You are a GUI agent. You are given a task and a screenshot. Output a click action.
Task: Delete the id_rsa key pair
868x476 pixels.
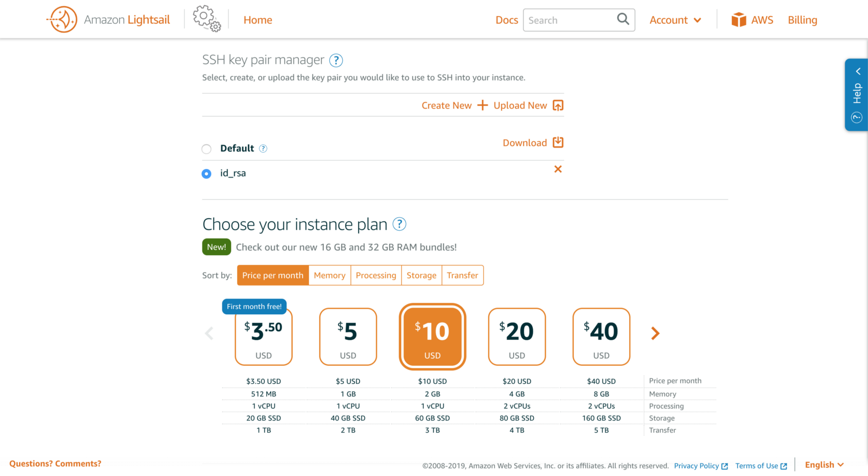click(558, 169)
